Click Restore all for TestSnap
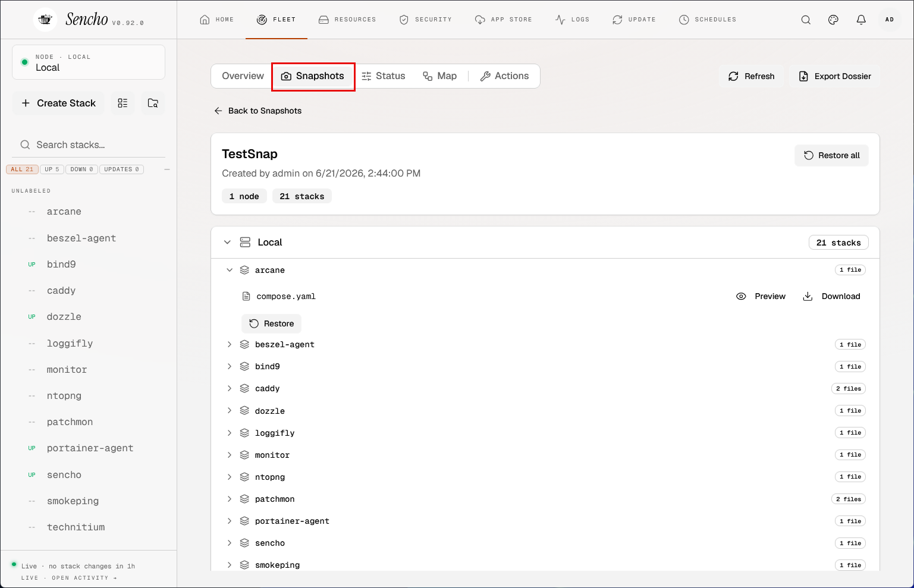This screenshot has width=914, height=588. pyautogui.click(x=831, y=155)
